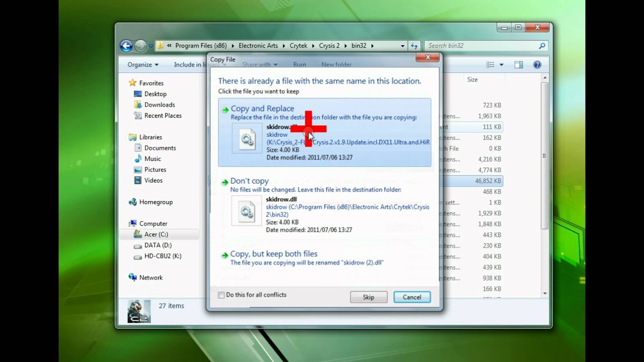Open the Documents library
Viewport: 644px width, 362px height.
[160, 148]
